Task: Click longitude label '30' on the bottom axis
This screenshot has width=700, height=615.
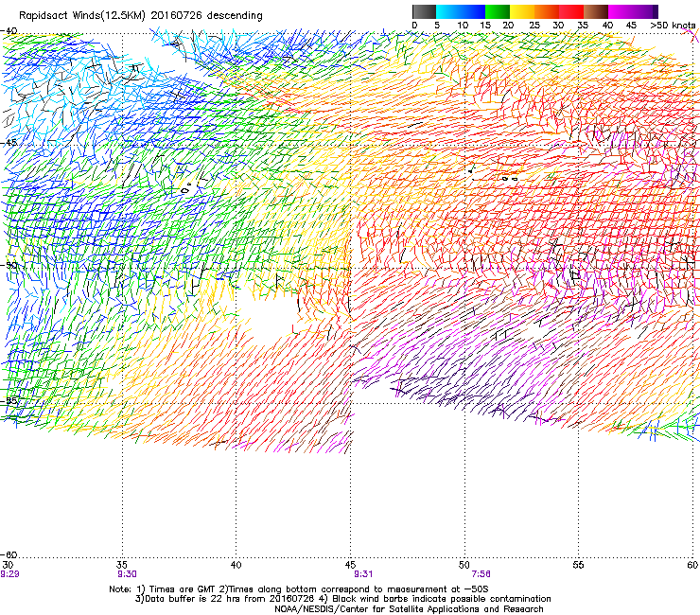Action: coord(8,565)
